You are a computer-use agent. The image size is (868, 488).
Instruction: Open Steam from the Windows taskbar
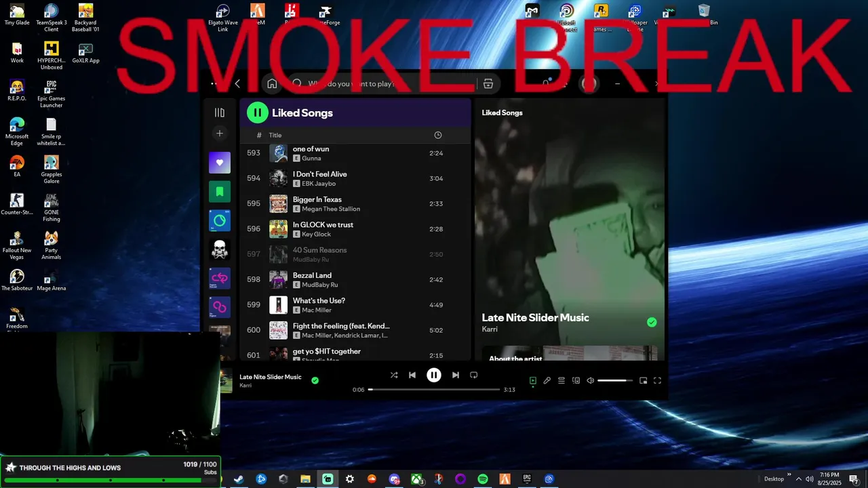239,479
